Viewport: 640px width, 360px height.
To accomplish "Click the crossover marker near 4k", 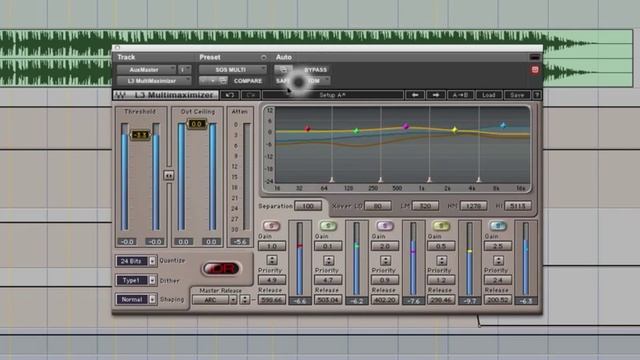I will pyautogui.click(x=478, y=180).
